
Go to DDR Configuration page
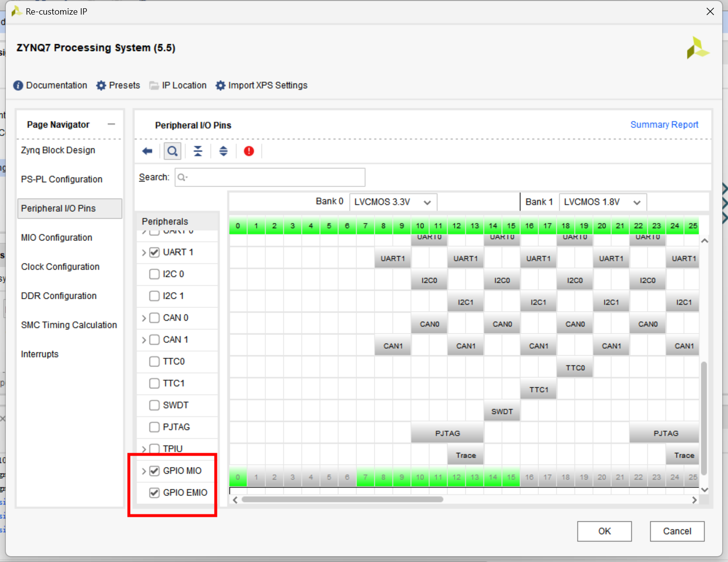(x=59, y=296)
